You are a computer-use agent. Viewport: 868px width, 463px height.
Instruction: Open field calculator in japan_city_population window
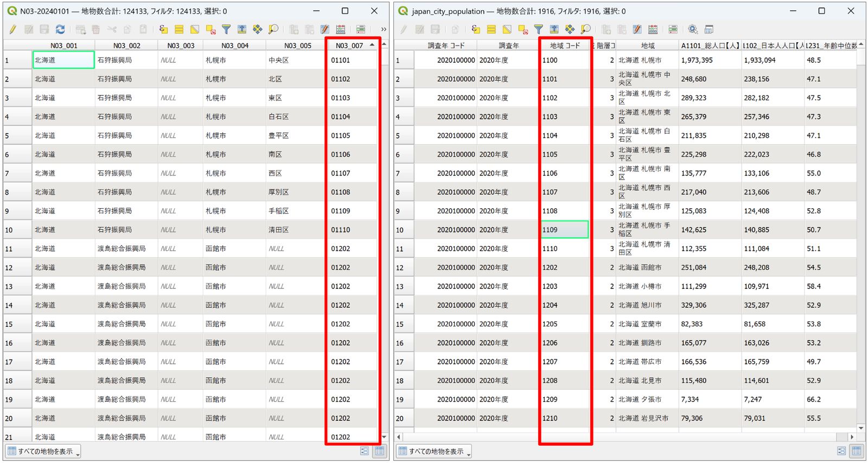coord(653,29)
